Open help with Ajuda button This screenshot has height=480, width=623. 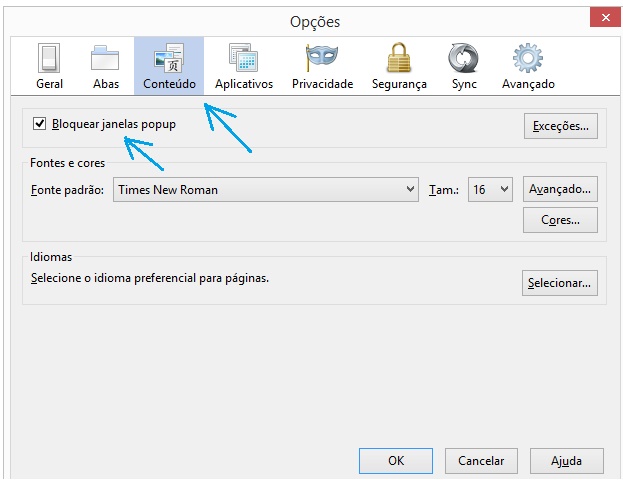566,461
